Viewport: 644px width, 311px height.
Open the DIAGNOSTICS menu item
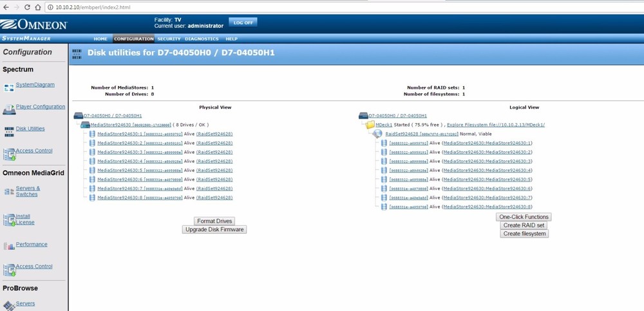pos(202,39)
